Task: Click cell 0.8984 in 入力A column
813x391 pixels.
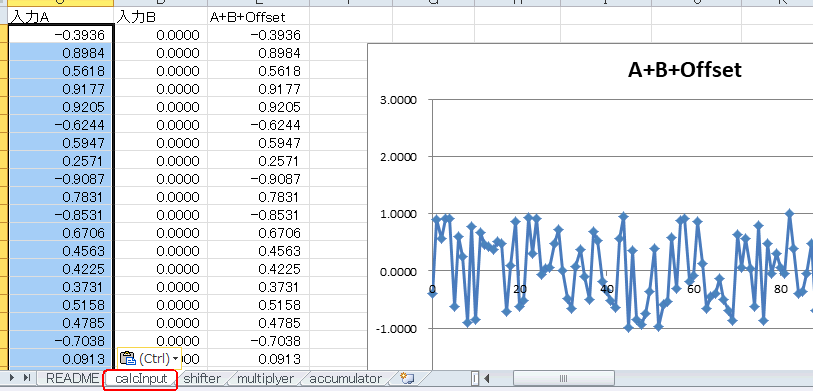Action: tap(61, 53)
